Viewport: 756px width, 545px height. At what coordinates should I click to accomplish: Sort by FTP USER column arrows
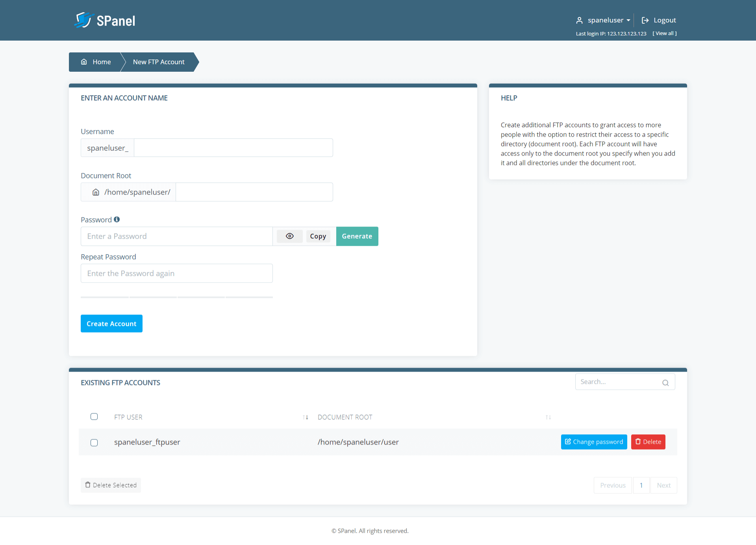click(x=306, y=417)
